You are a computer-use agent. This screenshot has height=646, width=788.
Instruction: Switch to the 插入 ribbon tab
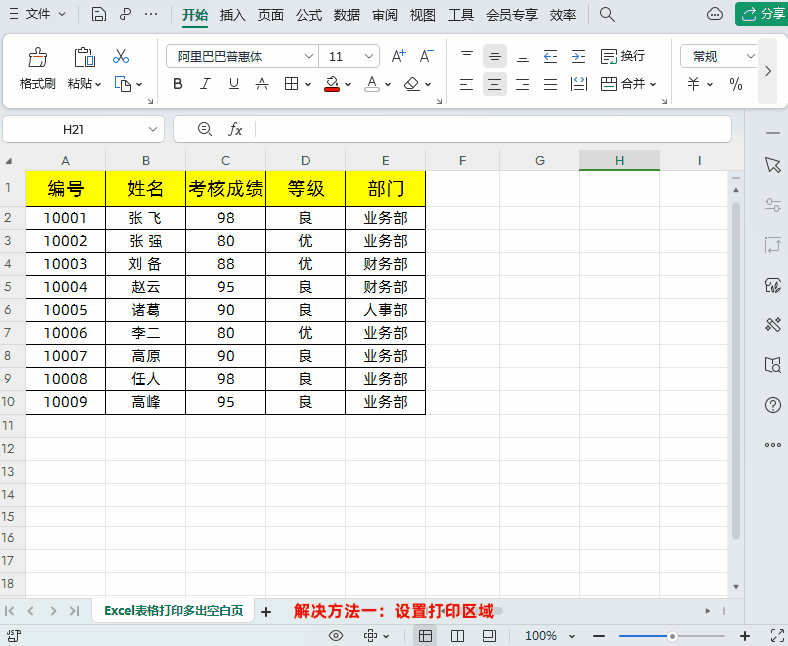click(x=232, y=15)
